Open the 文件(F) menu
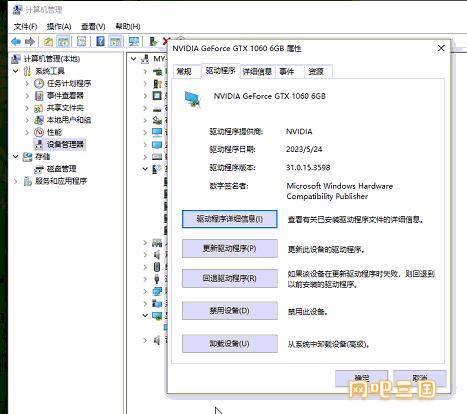The image size is (467, 414). 25,26
